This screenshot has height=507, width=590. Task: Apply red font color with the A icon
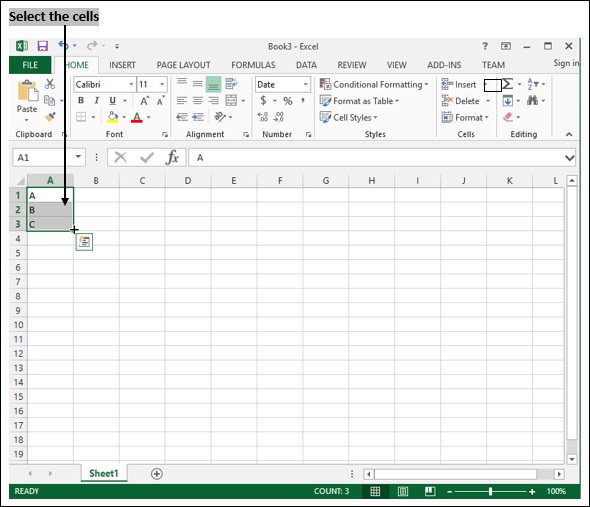tap(137, 117)
